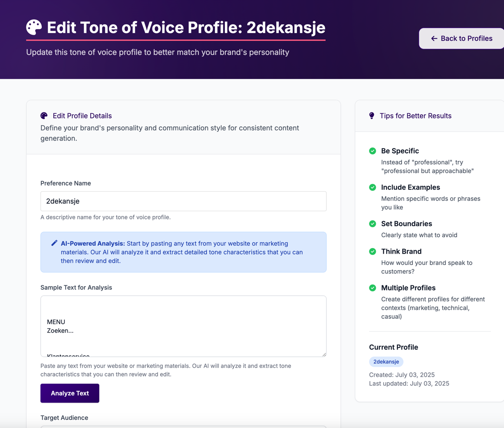Viewport: 504px width, 428px height.
Task: Click the back arrow inside Back to Profiles
Action: [x=434, y=39]
